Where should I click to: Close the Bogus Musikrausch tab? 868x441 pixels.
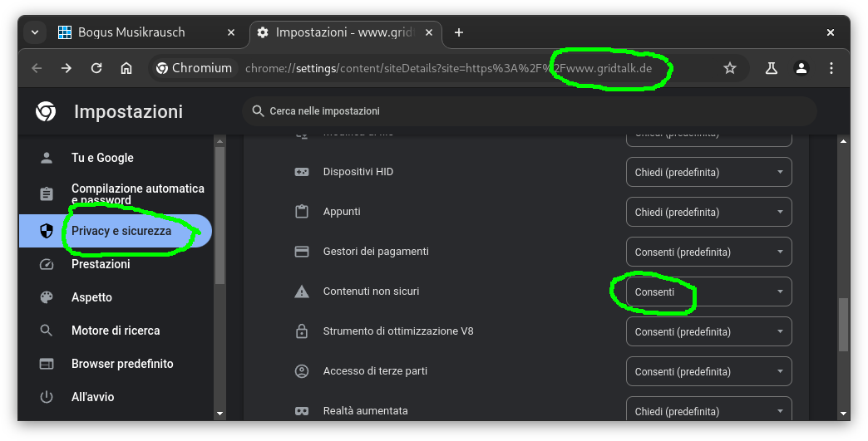point(231,32)
